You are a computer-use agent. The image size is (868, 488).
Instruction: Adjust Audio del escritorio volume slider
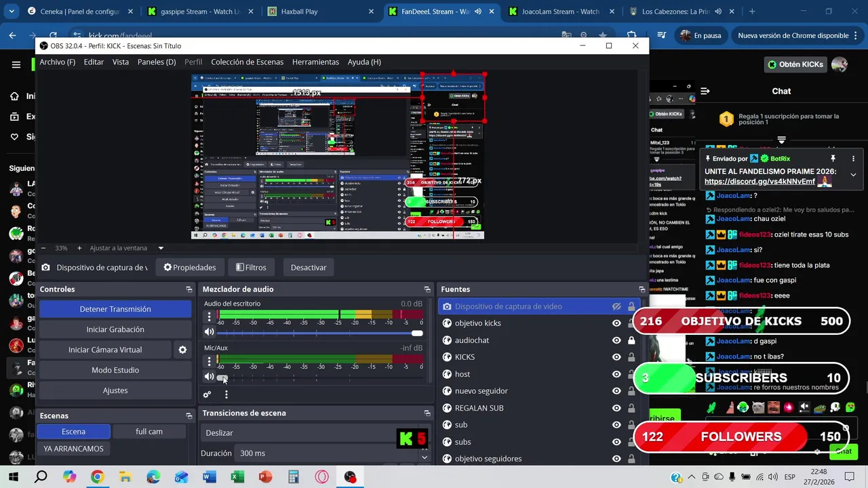(319, 333)
